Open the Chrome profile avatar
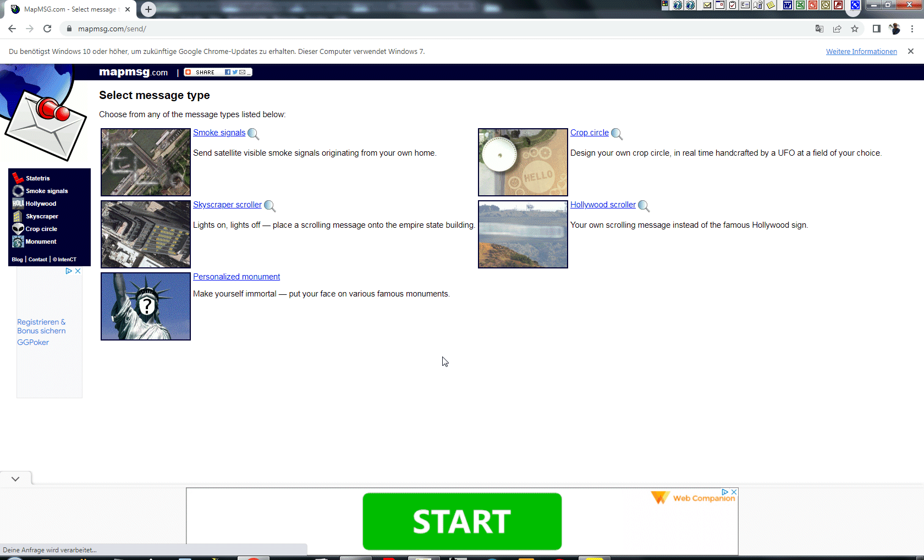Image resolution: width=924 pixels, height=560 pixels. [x=894, y=29]
